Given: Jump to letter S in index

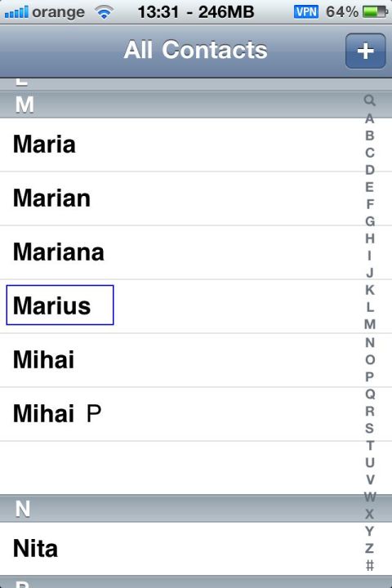Looking at the screenshot, I should [x=369, y=428].
